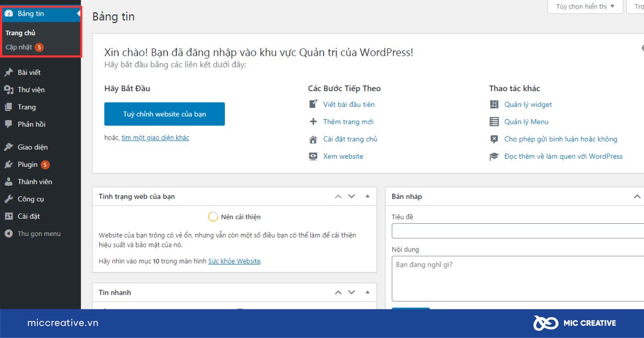Click the Nên cải thiện status circle
Viewport: 644px width, 338px height.
click(x=213, y=217)
